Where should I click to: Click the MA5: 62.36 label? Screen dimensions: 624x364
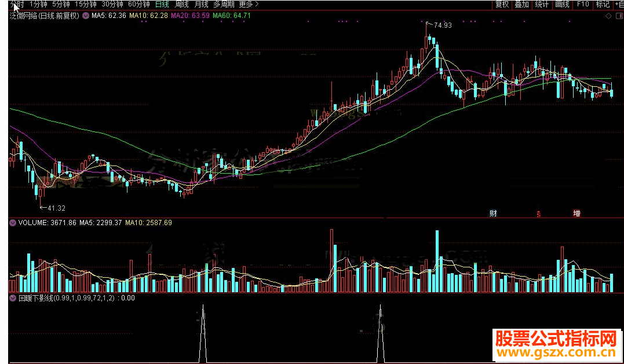click(x=109, y=16)
